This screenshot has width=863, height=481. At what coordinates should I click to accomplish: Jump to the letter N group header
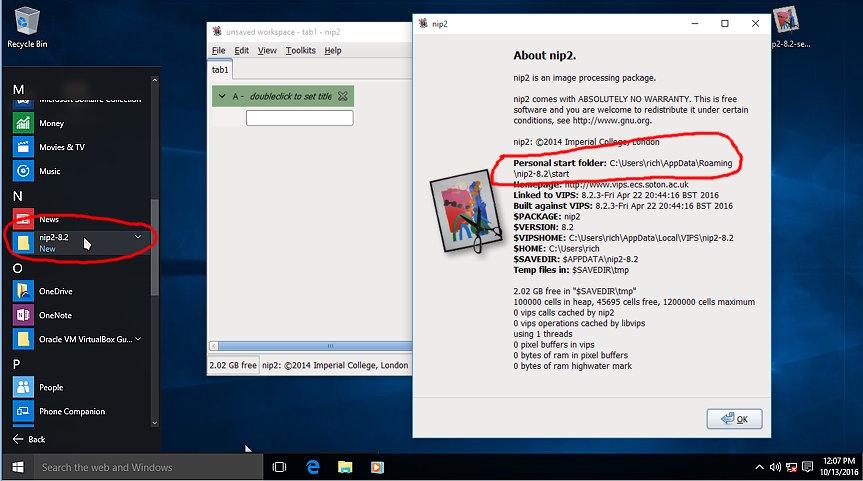(18, 196)
